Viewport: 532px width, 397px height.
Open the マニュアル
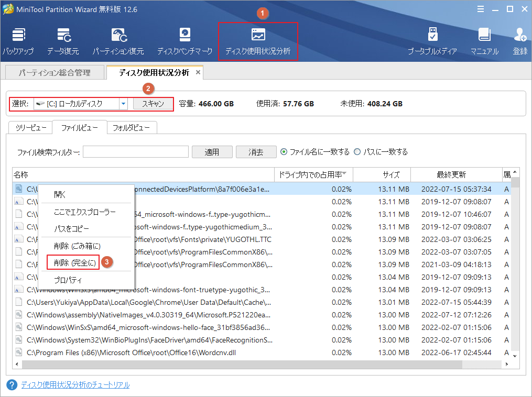(484, 41)
